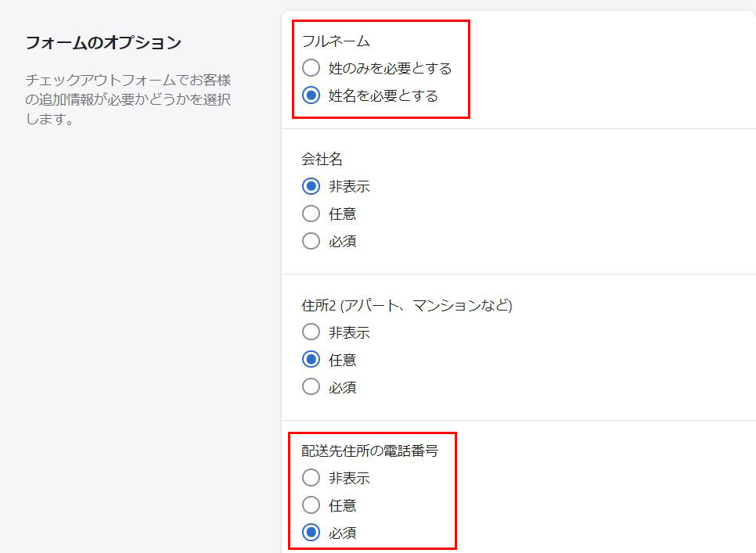Choose 必須 radio button for 配送先住所の電話番号

click(311, 533)
